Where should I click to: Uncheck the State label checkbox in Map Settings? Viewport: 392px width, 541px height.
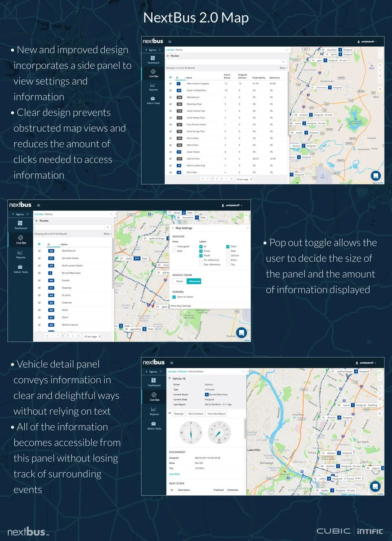(228, 247)
